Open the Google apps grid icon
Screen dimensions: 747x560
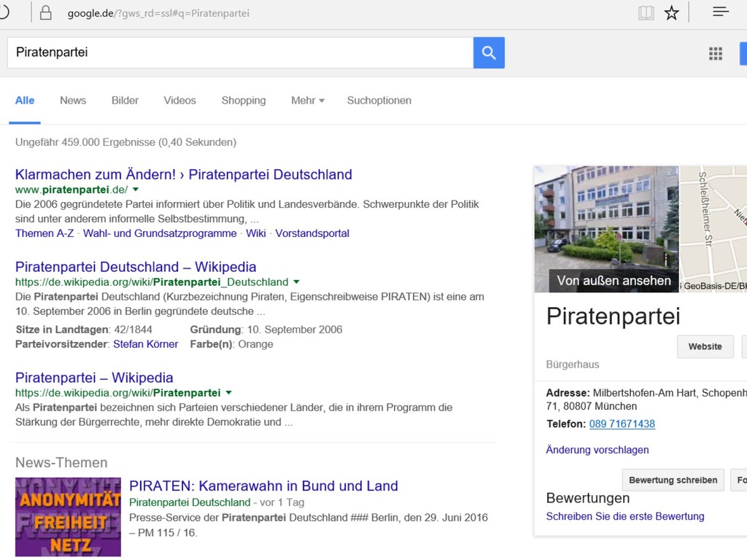pos(715,53)
